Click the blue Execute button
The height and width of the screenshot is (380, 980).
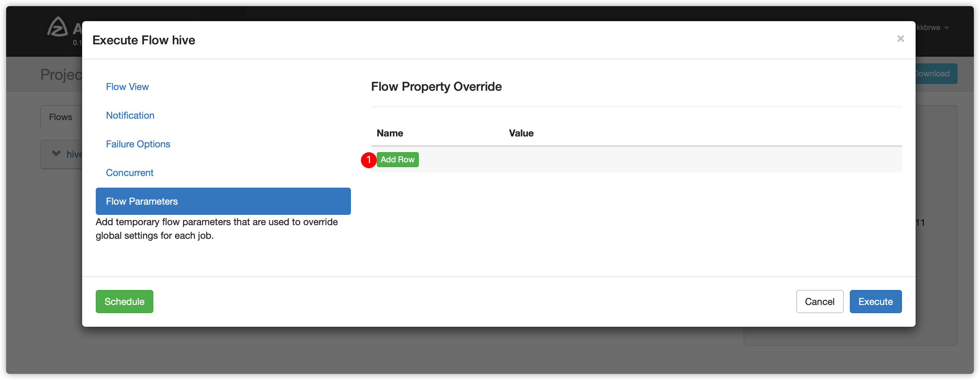click(875, 301)
